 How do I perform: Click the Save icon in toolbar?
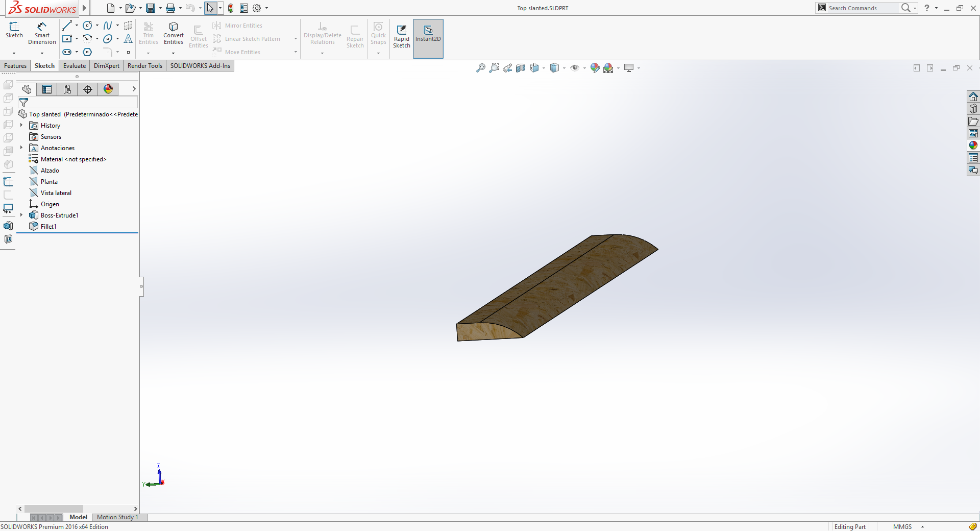[x=151, y=8]
